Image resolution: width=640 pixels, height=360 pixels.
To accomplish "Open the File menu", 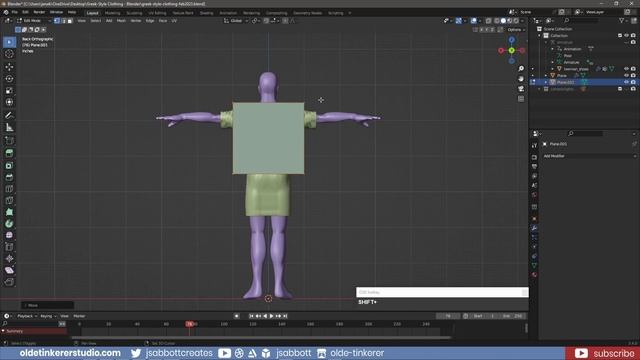I will tap(14, 12).
